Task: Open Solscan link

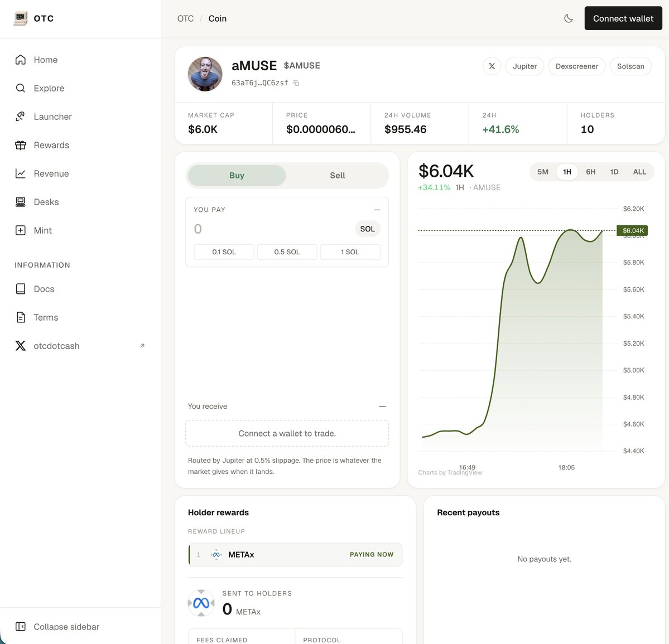Action: (x=631, y=66)
